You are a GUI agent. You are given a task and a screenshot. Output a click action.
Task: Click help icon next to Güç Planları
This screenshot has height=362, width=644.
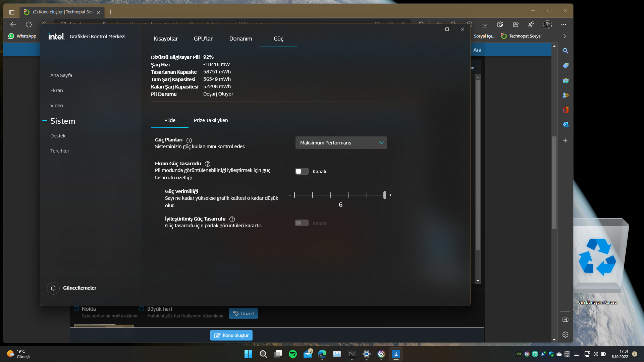189,140
